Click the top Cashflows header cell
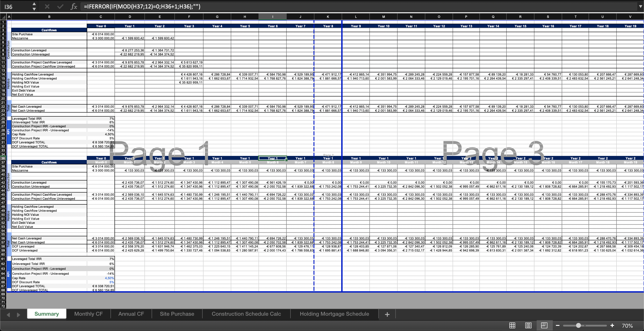This screenshot has width=644, height=331. click(x=49, y=30)
